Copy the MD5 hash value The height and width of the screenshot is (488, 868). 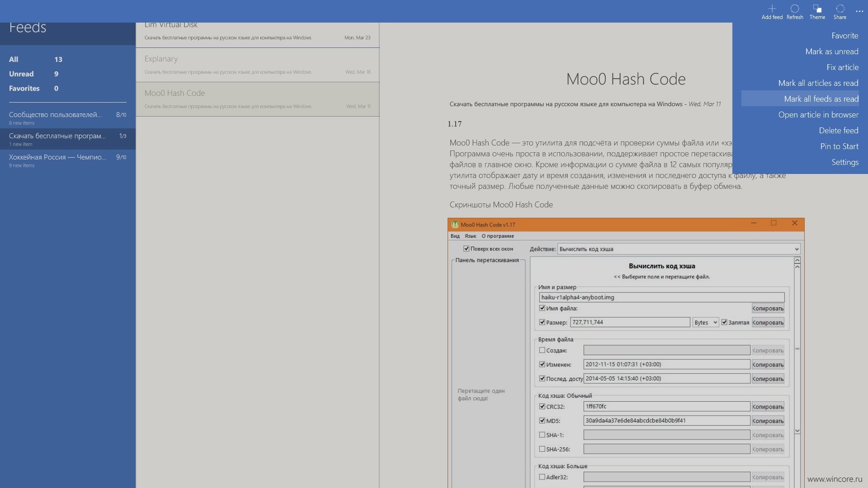point(768,420)
